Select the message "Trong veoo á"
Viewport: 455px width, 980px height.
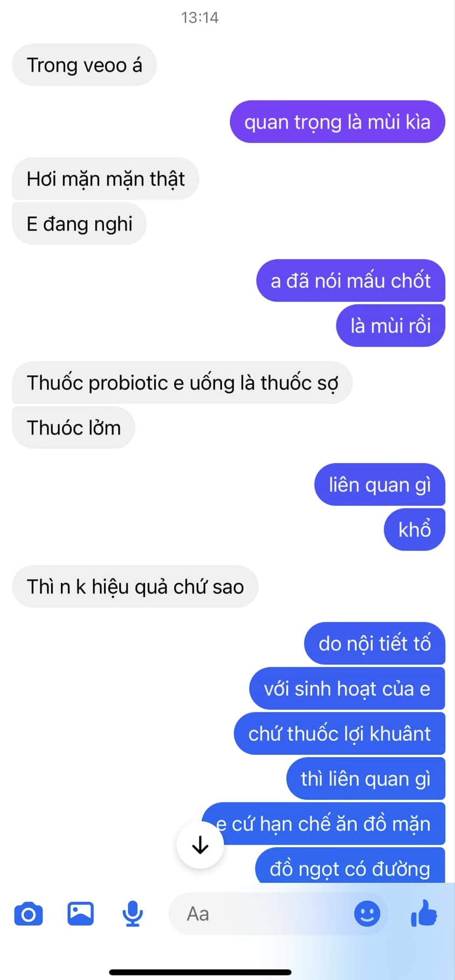85,65
